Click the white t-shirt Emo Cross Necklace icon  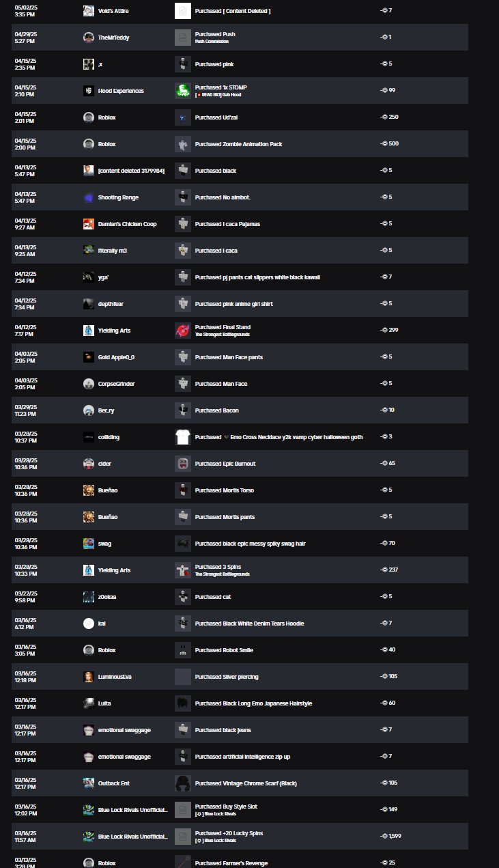click(x=182, y=437)
